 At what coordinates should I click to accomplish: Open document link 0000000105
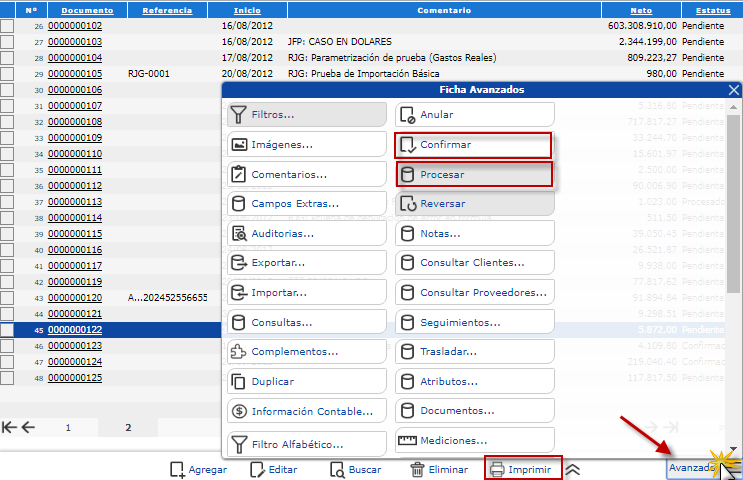[x=75, y=74]
